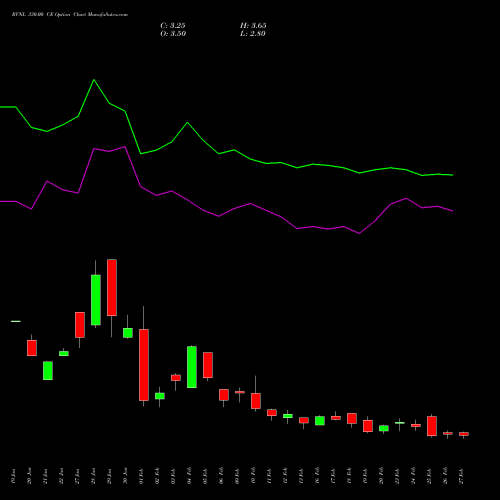The width and height of the screenshot is (500, 500).
Task: Click the open value "O: 3.50"
Action: (173, 34)
